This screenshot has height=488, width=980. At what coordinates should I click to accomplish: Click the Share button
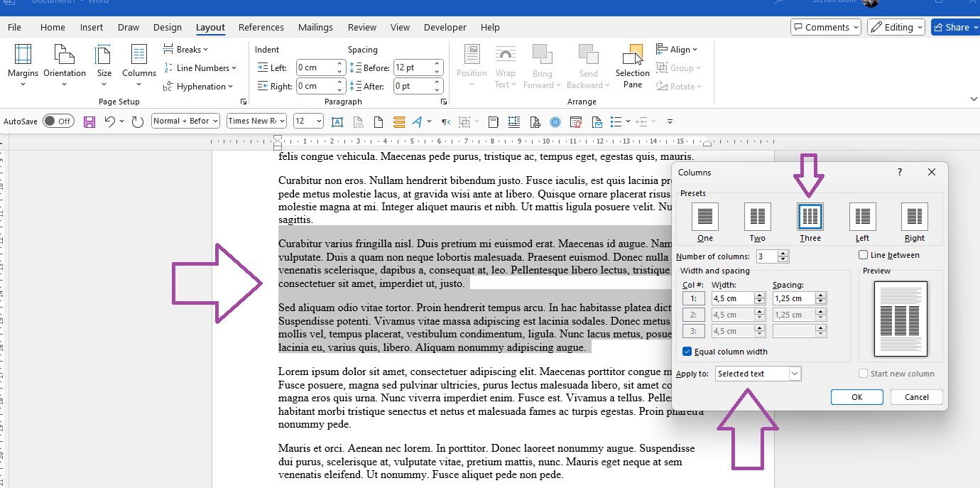956,27
